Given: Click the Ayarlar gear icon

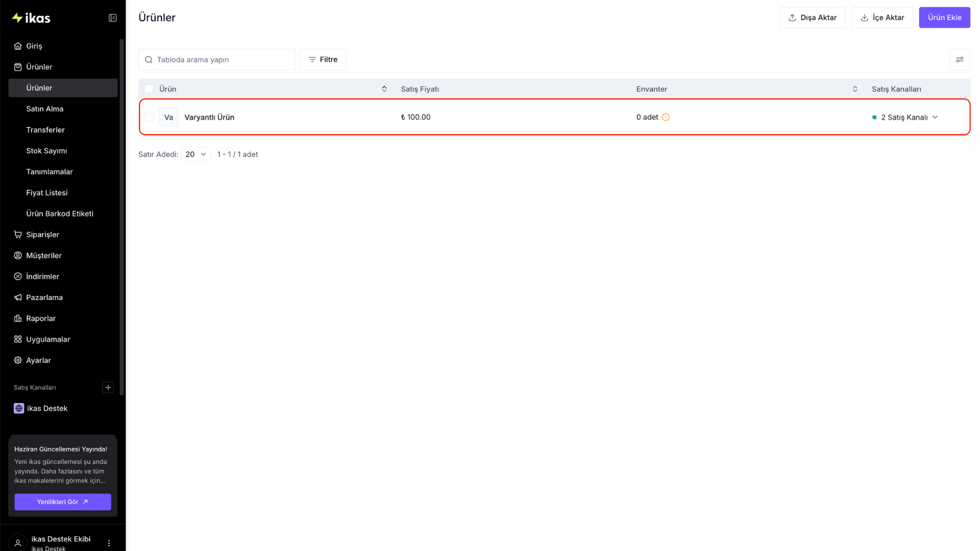Looking at the screenshot, I should tap(18, 360).
